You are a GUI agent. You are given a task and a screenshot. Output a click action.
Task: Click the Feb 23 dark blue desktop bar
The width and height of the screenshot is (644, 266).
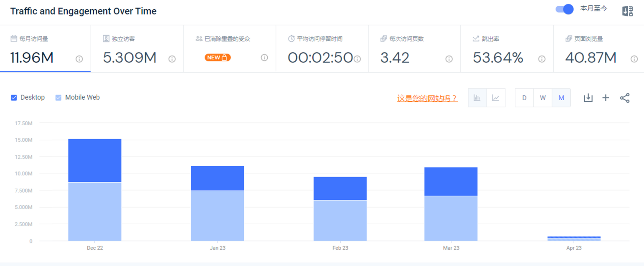pyautogui.click(x=340, y=188)
